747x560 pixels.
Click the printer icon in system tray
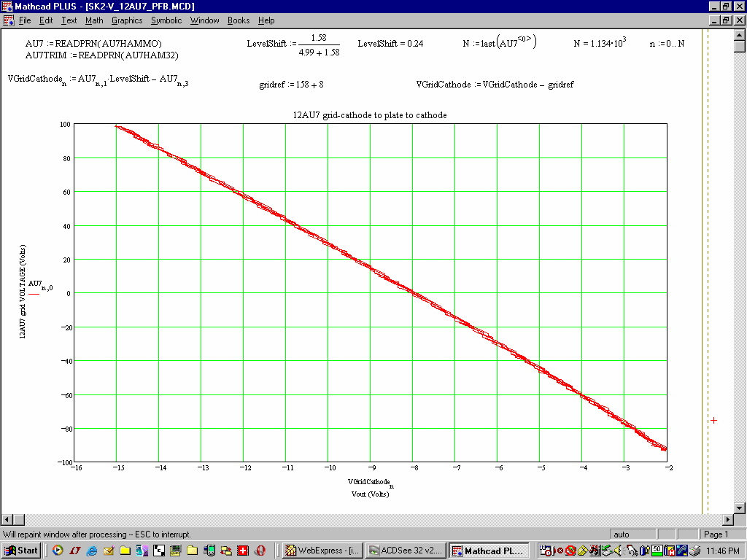pyautogui.click(x=694, y=551)
